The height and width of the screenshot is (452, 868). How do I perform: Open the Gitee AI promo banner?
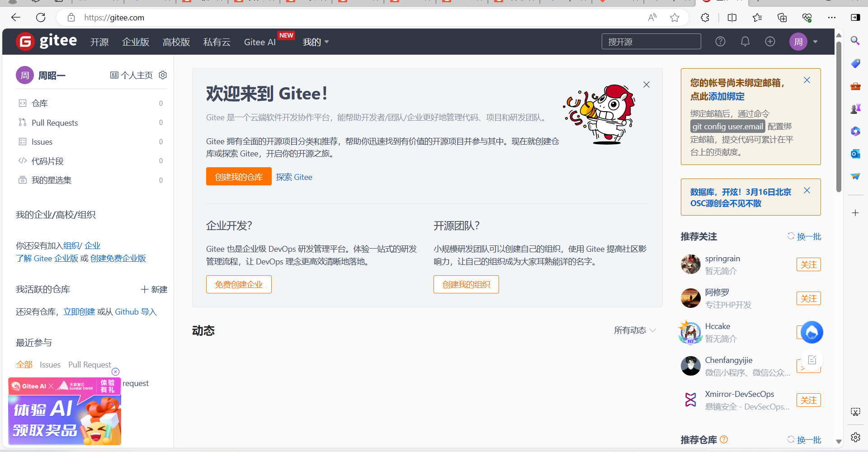[x=65, y=411]
